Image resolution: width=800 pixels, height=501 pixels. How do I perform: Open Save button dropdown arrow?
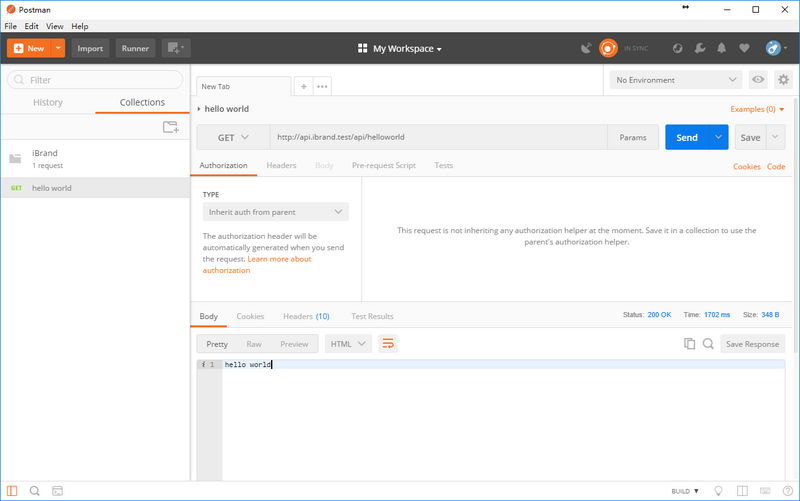coord(775,137)
